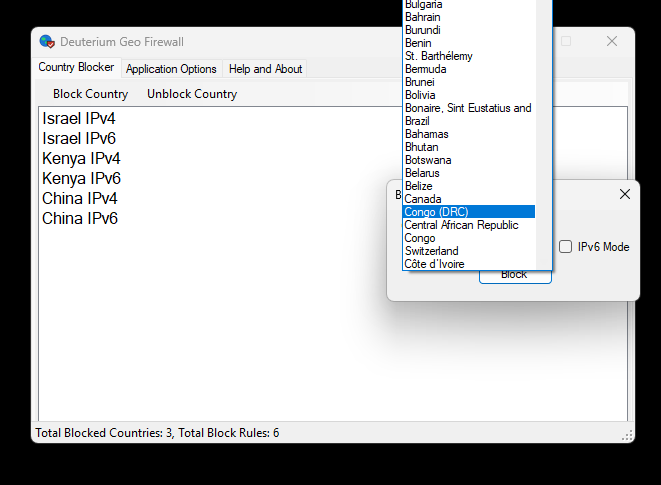Viewport: 661px width, 485px height.
Task: Click the Unblock Country menu item
Action: (x=192, y=94)
